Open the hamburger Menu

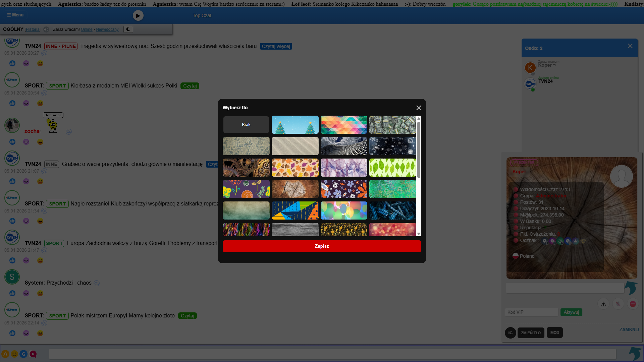tap(15, 15)
